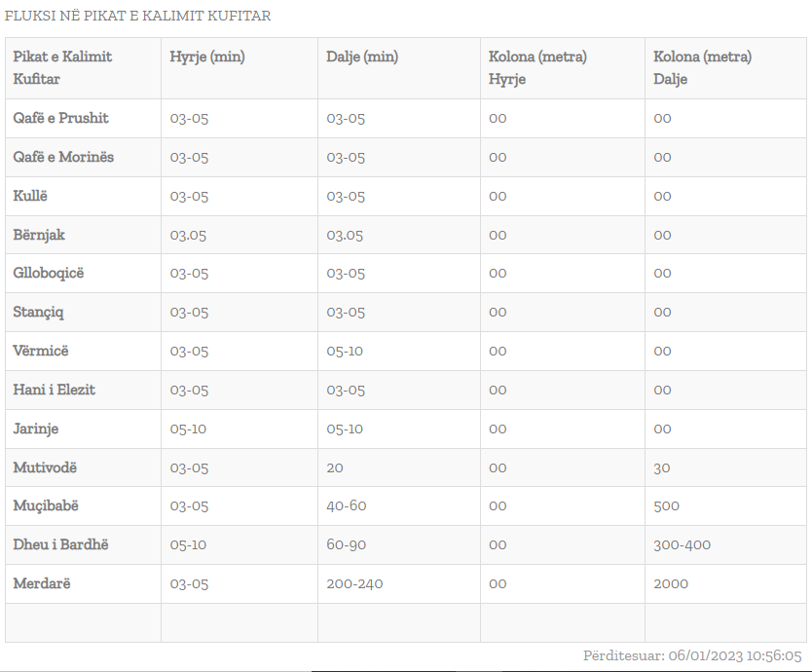Select the Bërnjak row label
The image size is (812, 672).
pyautogui.click(x=39, y=235)
